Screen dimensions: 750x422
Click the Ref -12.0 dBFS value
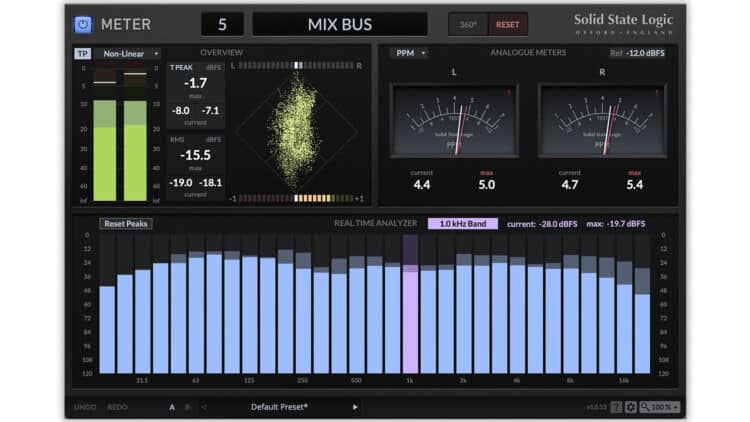[637, 53]
